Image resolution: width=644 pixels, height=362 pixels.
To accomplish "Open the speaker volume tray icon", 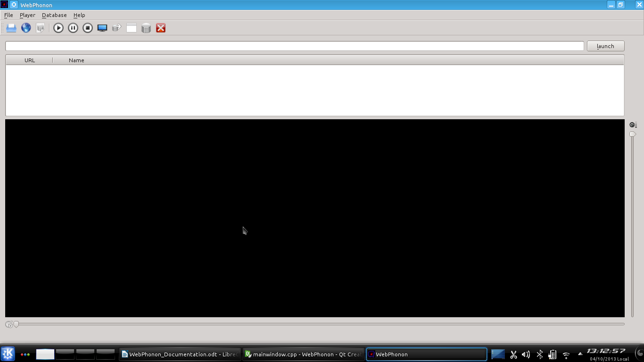I will point(526,354).
